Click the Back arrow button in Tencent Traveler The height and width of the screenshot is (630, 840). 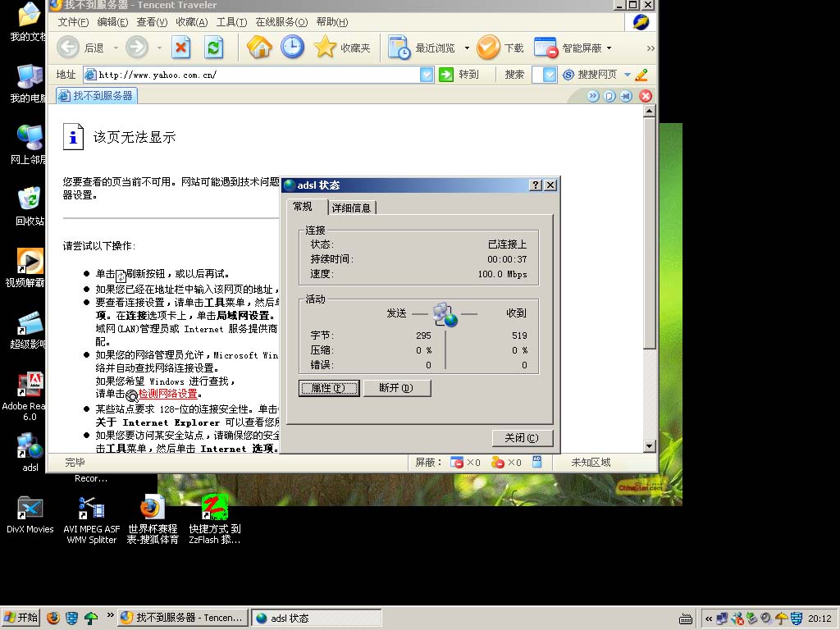pyautogui.click(x=68, y=48)
